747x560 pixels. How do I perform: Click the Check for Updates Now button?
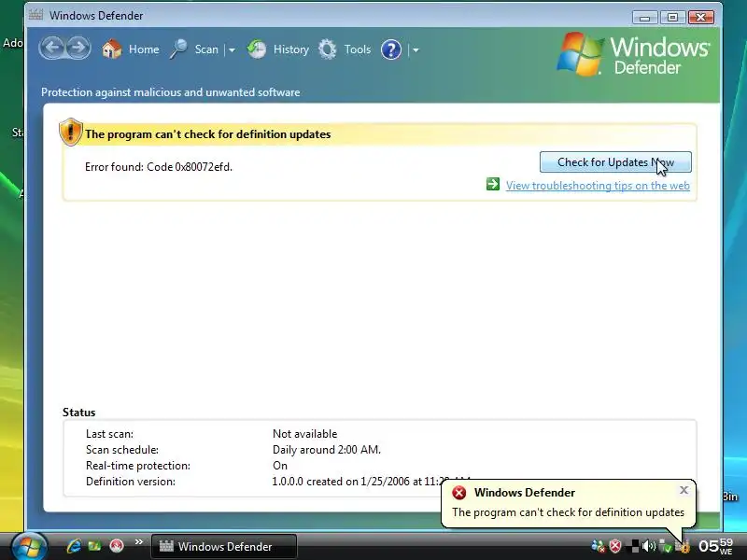[x=615, y=162]
